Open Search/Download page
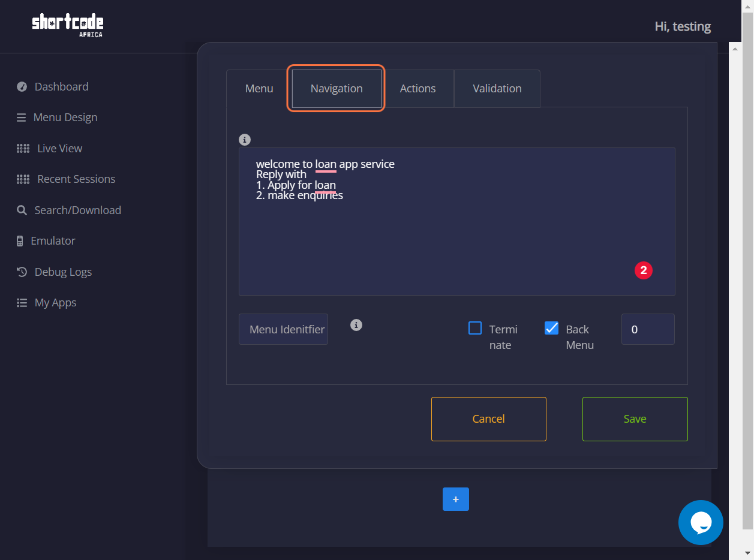754x560 pixels. coord(78,210)
